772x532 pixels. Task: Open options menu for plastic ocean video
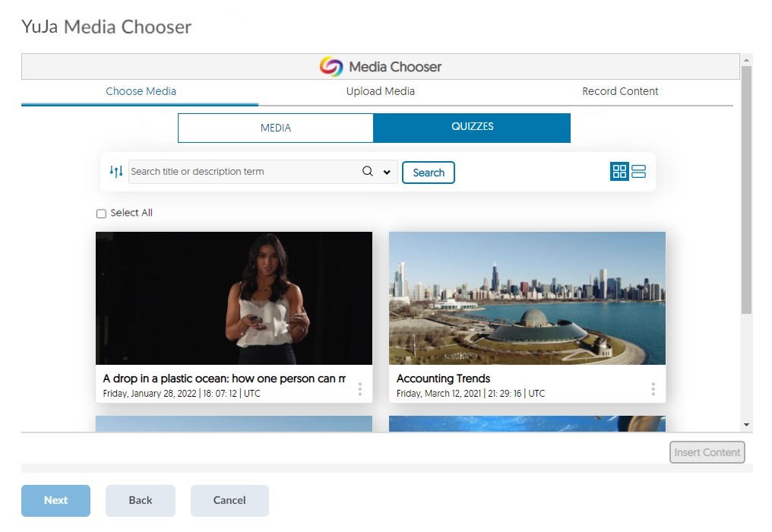[x=360, y=389]
